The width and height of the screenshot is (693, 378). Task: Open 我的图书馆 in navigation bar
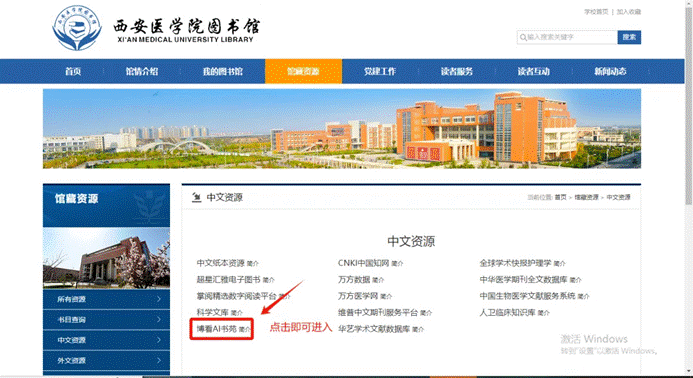[x=223, y=71]
